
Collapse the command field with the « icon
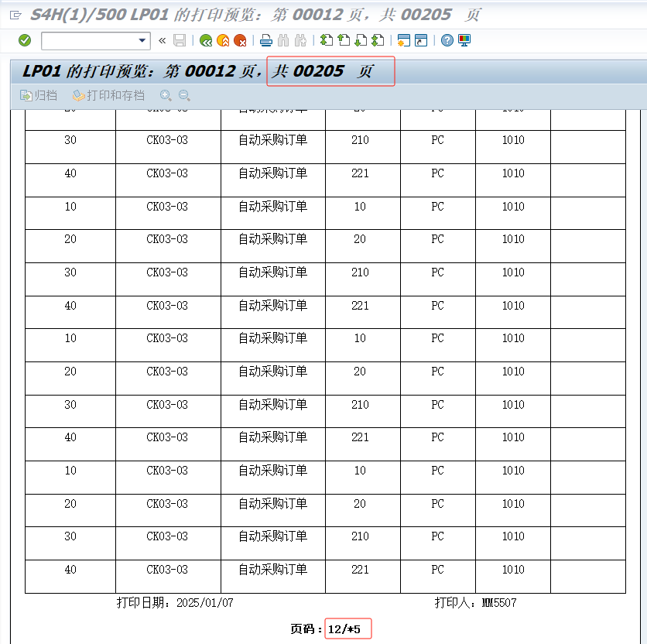tap(163, 40)
